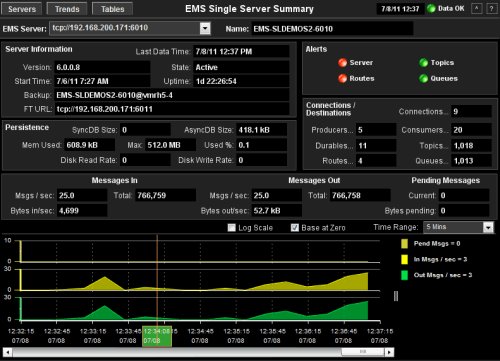Click the Uptime value 1d 22:26:54
This screenshot has height=361, width=500.
coord(241,81)
